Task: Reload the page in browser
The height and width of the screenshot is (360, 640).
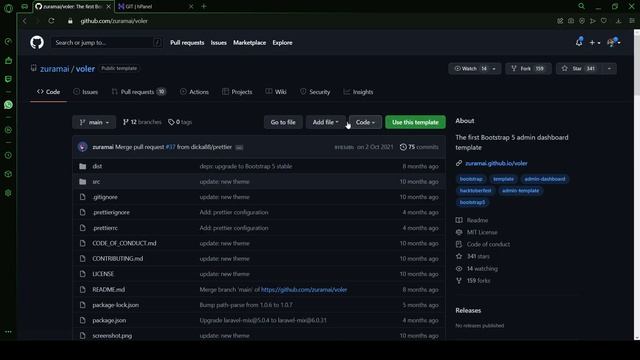Action: (51, 21)
